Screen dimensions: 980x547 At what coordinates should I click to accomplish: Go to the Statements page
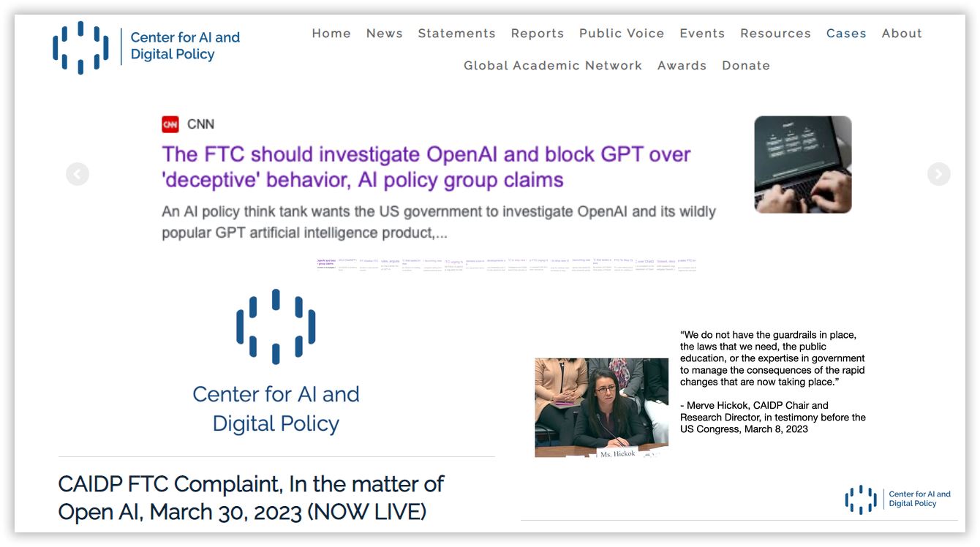(457, 34)
